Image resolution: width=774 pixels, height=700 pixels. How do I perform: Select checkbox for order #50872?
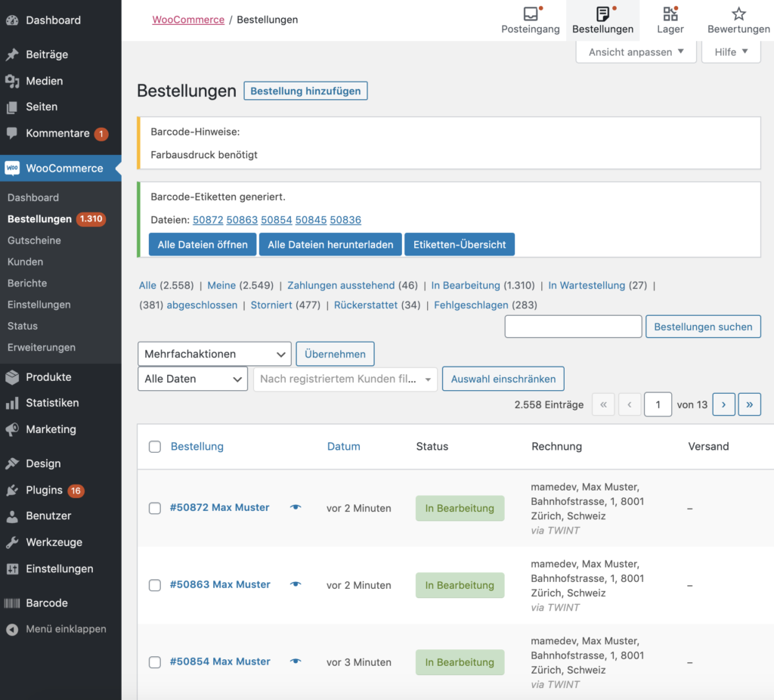[x=155, y=509]
